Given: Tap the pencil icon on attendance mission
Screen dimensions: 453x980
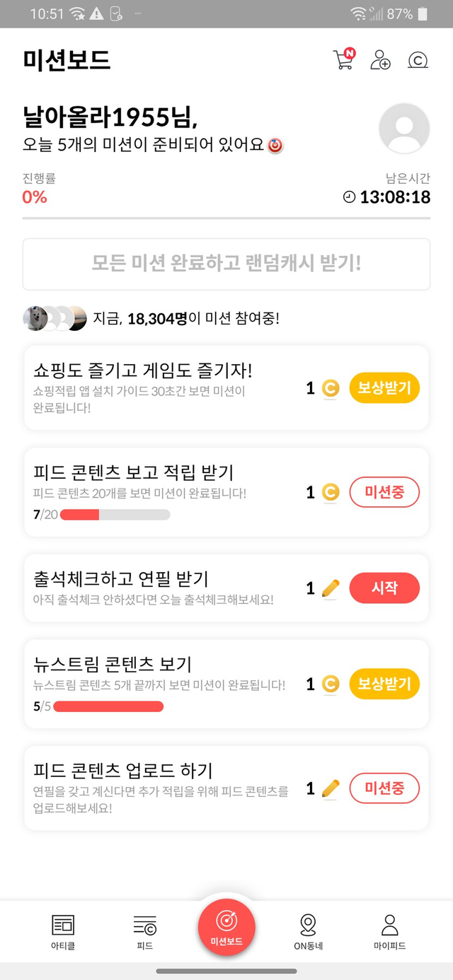Looking at the screenshot, I should tap(331, 588).
